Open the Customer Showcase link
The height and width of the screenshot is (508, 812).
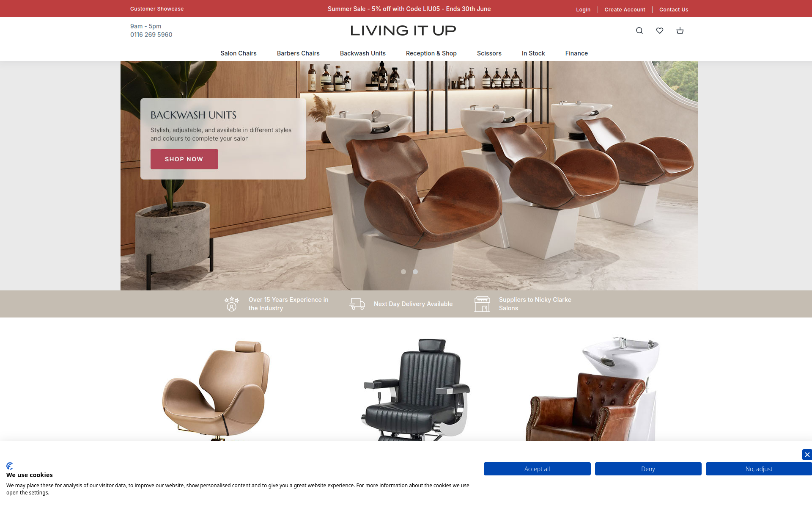tap(157, 9)
